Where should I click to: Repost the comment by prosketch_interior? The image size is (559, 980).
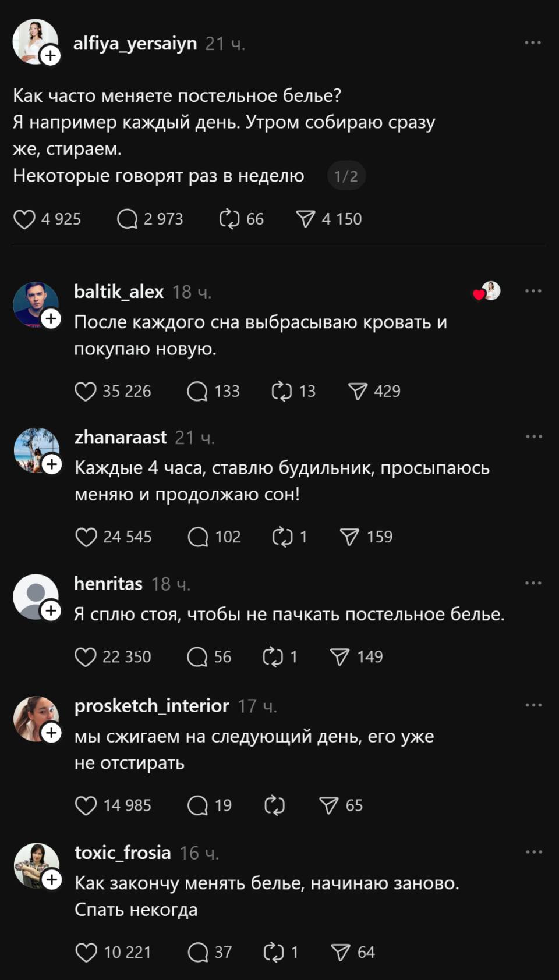pos(274,805)
